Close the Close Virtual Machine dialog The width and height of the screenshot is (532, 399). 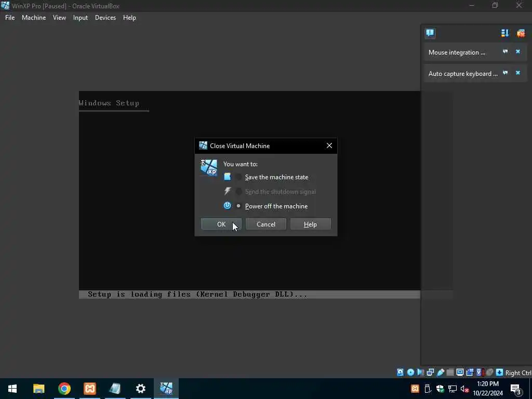tap(329, 145)
